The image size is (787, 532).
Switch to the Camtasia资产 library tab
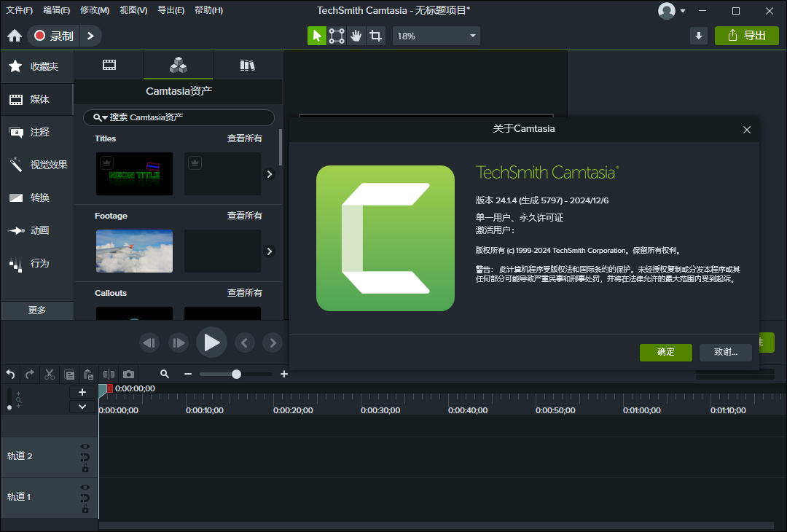pos(178,65)
